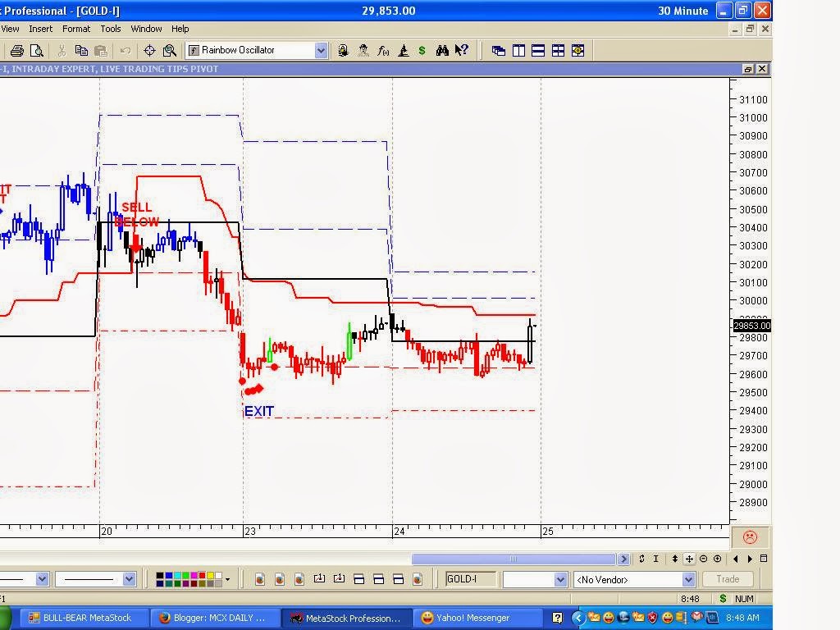840x630 pixels.
Task: Pick a red color swatch from the palette
Action: click(x=203, y=575)
